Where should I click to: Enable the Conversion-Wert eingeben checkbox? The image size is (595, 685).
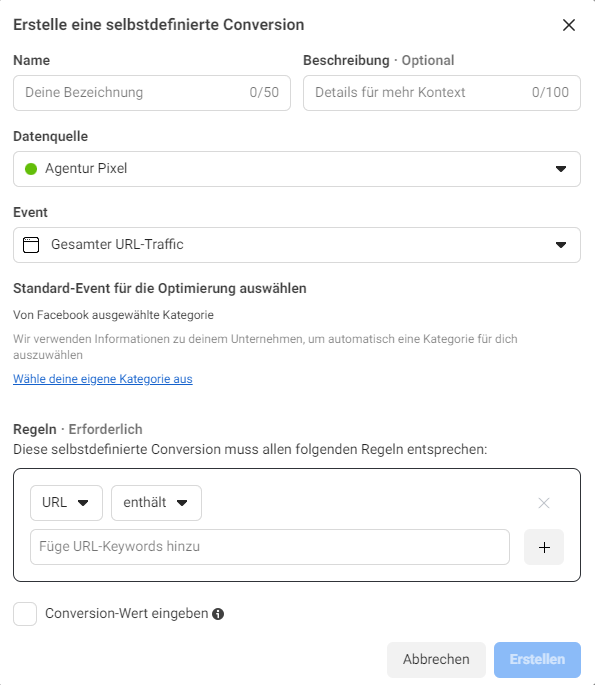point(25,614)
